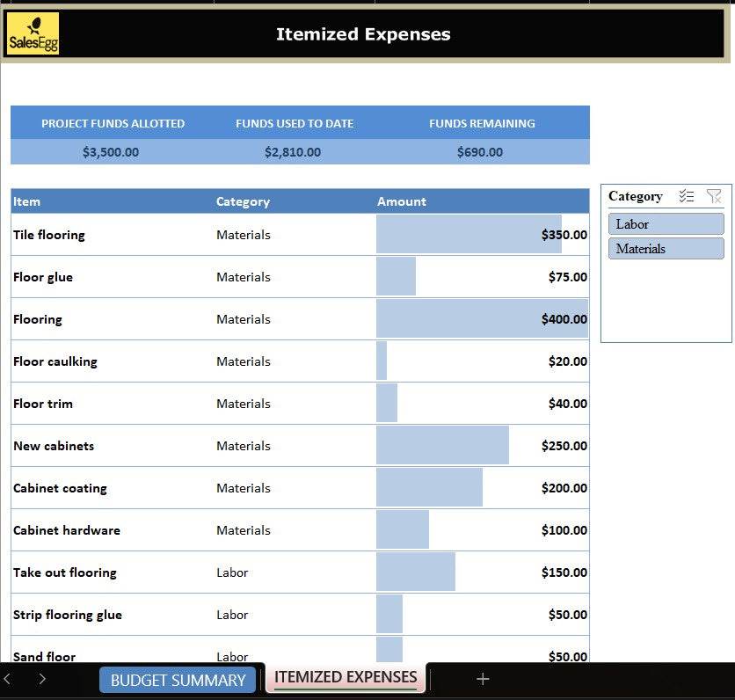Clear the Category slicer filter
The image size is (735, 700).
point(714,196)
